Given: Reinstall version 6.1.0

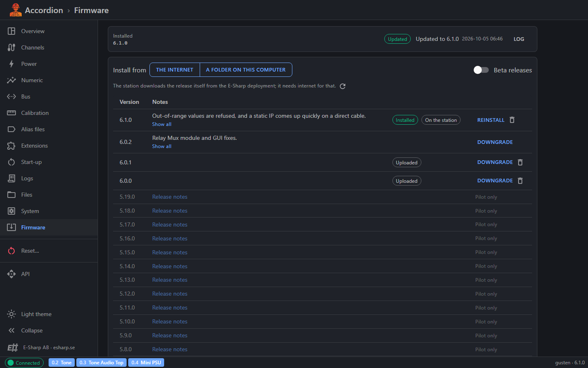Looking at the screenshot, I should 491,120.
